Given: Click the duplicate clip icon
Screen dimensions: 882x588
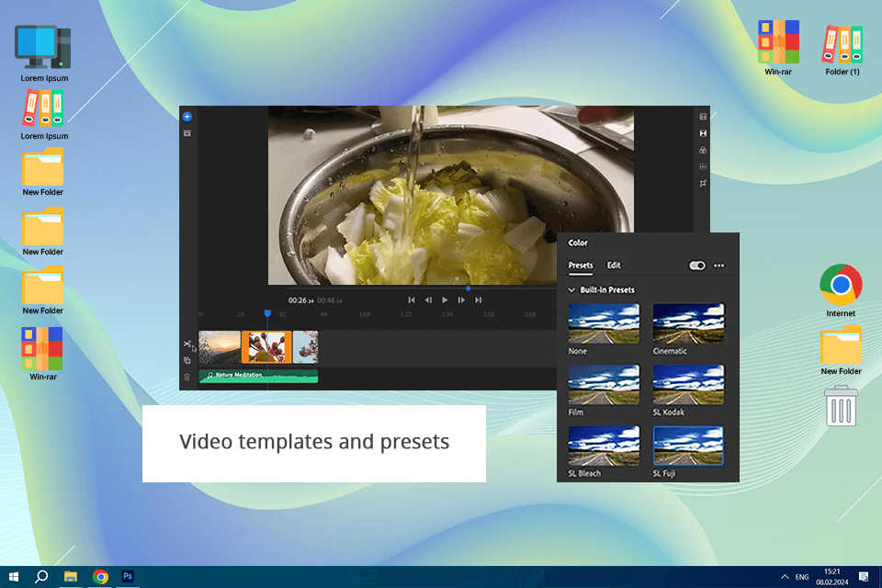Looking at the screenshot, I should [187, 361].
